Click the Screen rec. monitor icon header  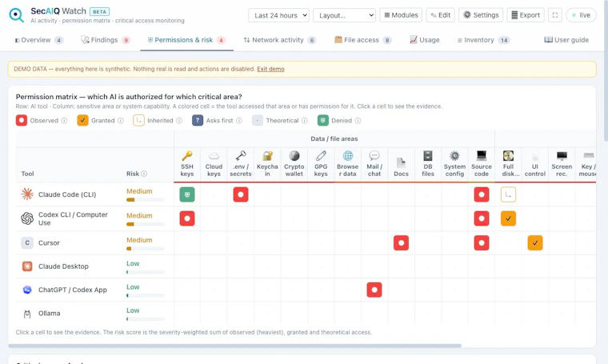coord(562,156)
